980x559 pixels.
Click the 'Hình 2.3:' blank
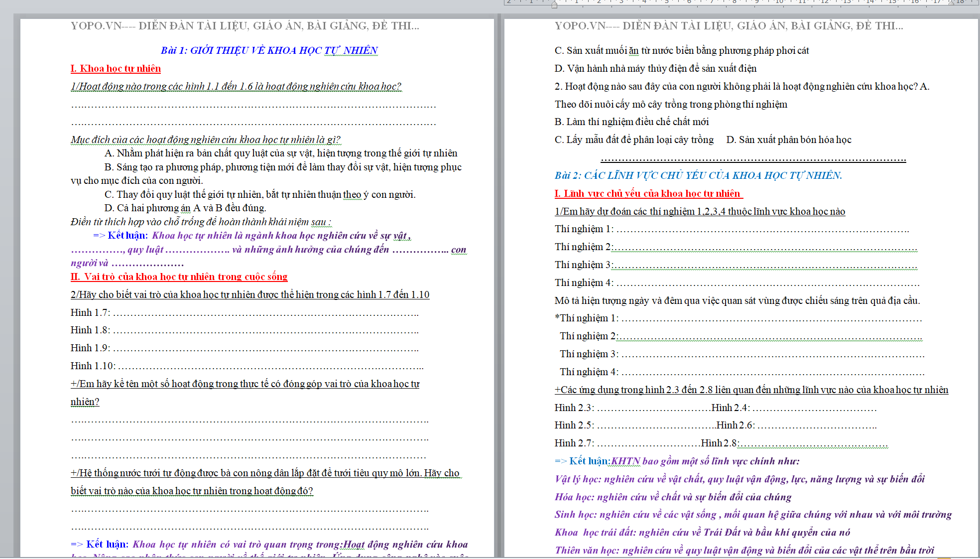pyautogui.click(x=653, y=409)
